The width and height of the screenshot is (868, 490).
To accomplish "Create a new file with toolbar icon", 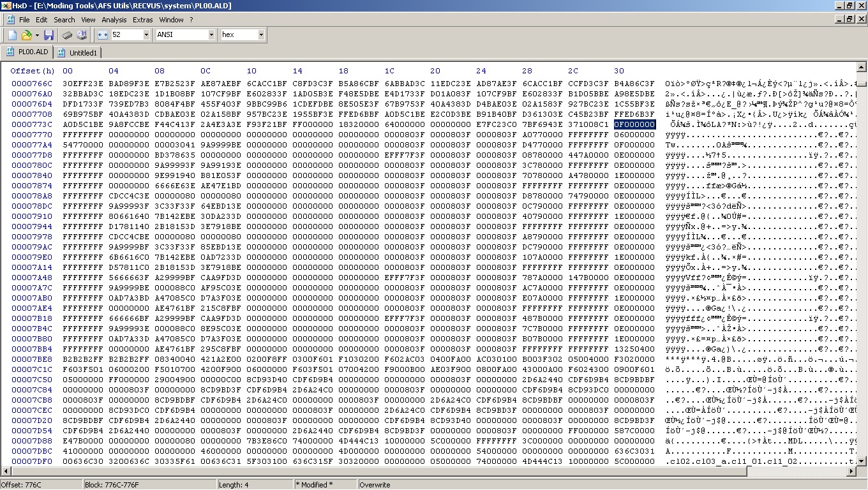I will tap(12, 34).
